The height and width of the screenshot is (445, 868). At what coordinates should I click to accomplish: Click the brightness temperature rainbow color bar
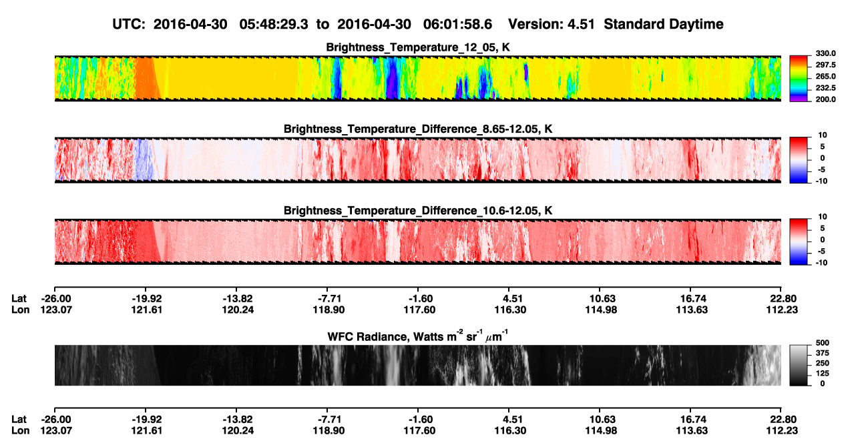coord(799,77)
